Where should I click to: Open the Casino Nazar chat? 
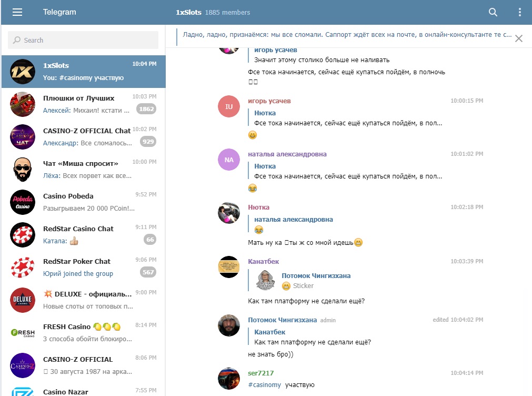[84, 389]
